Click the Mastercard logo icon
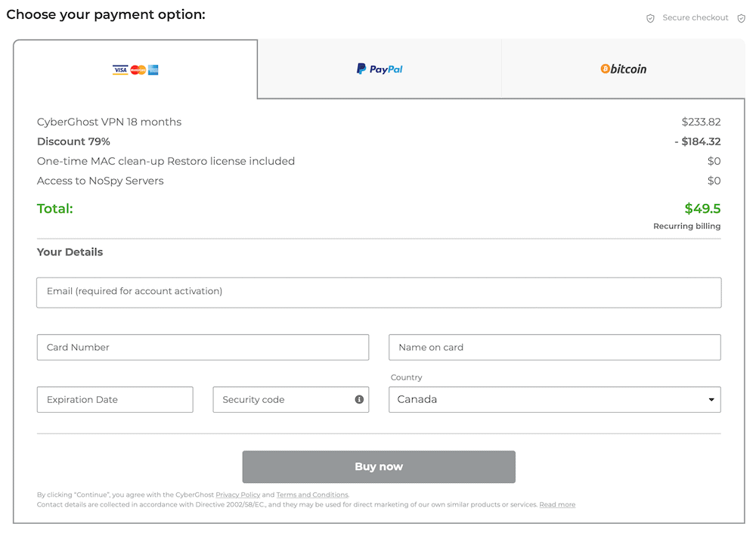This screenshot has height=533, width=756. coord(138,70)
